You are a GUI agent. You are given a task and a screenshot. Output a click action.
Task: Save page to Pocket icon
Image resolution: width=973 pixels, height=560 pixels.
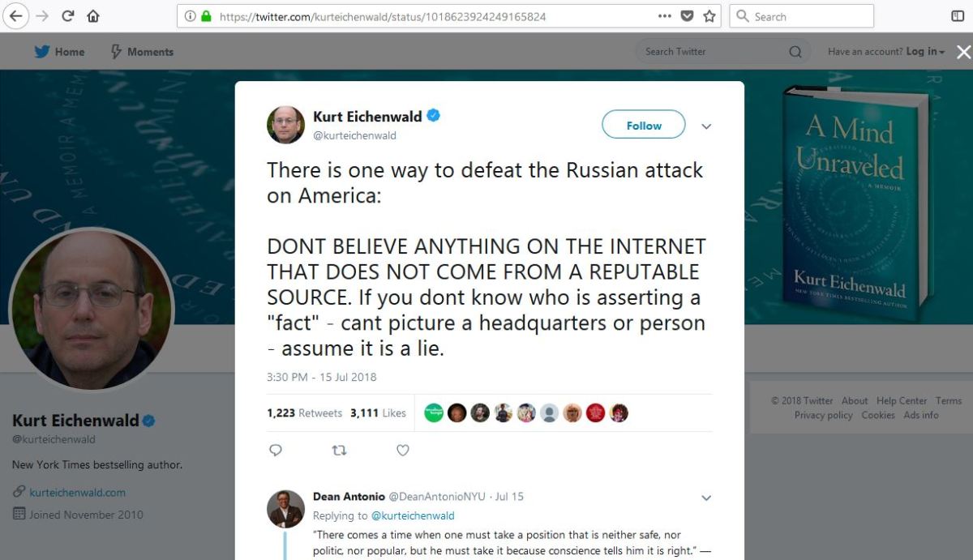point(687,15)
